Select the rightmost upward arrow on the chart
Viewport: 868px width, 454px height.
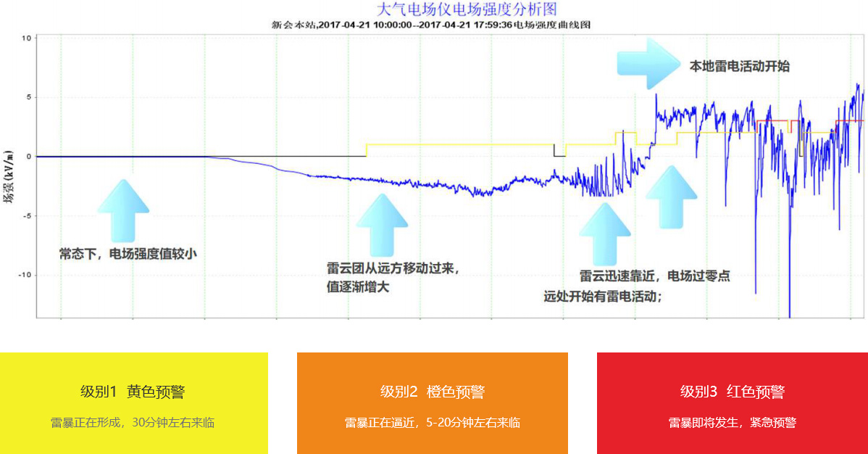click(x=671, y=197)
